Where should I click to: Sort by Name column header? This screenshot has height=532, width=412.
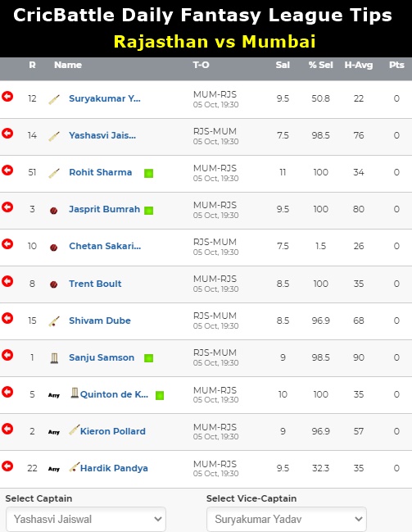pyautogui.click(x=68, y=65)
